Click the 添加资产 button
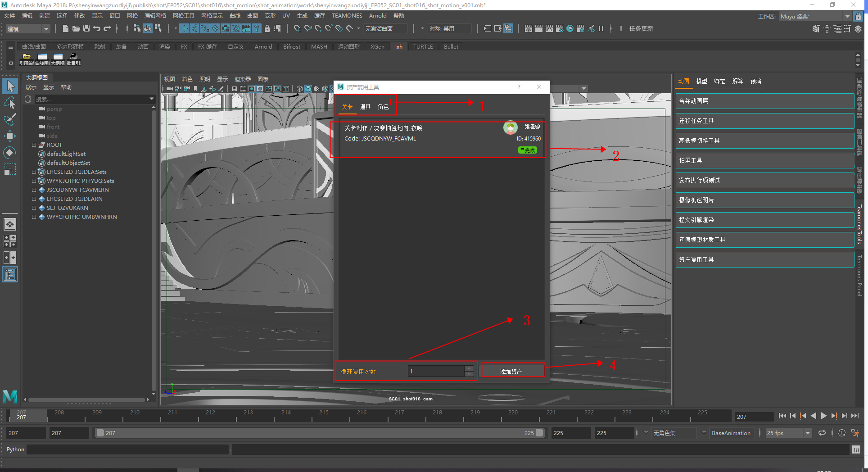868x472 pixels. tap(512, 371)
